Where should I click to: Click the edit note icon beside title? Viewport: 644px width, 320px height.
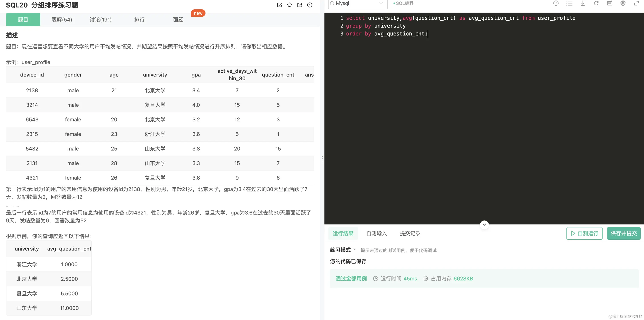[279, 5]
